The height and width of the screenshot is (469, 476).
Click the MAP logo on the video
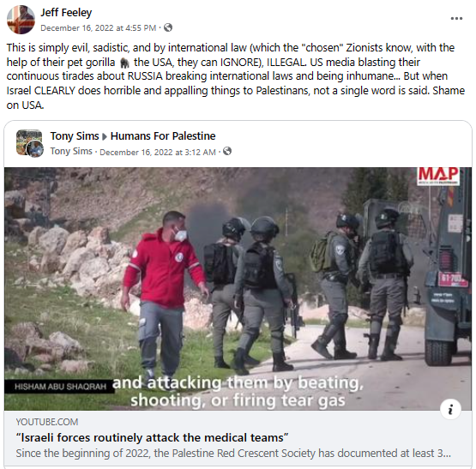point(438,176)
